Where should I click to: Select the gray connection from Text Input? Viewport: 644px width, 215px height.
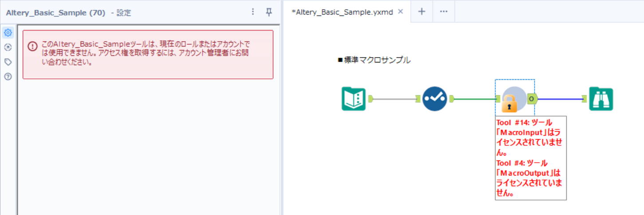(x=394, y=99)
